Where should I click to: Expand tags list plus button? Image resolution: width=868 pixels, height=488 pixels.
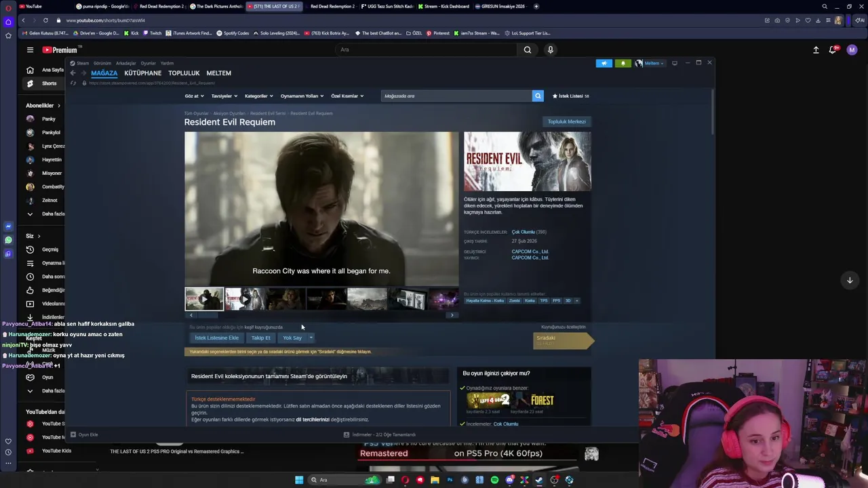pos(576,300)
